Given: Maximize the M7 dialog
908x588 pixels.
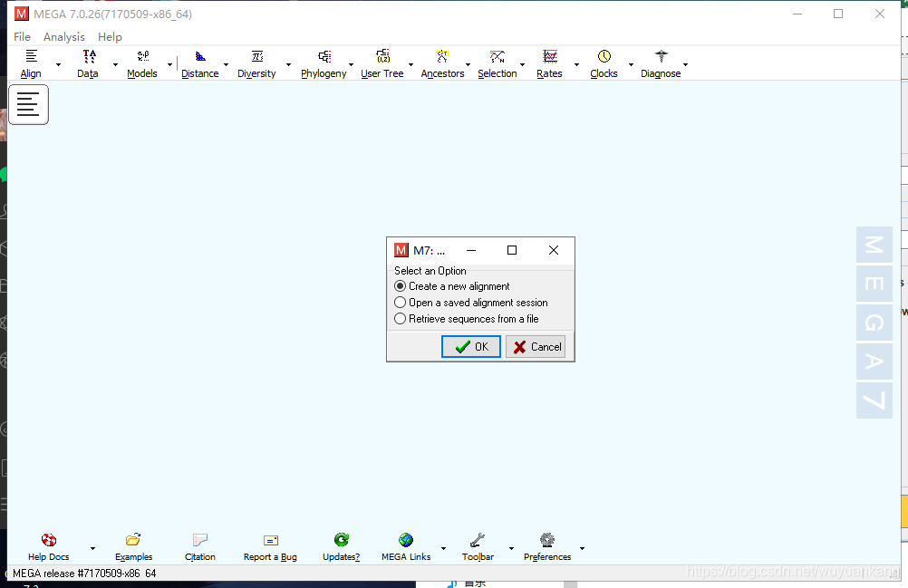Looking at the screenshot, I should pos(512,250).
